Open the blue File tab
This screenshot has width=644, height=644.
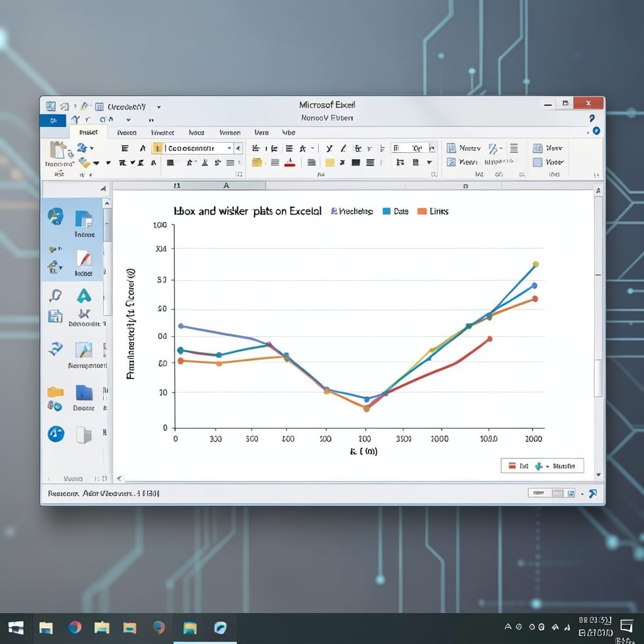point(53,120)
